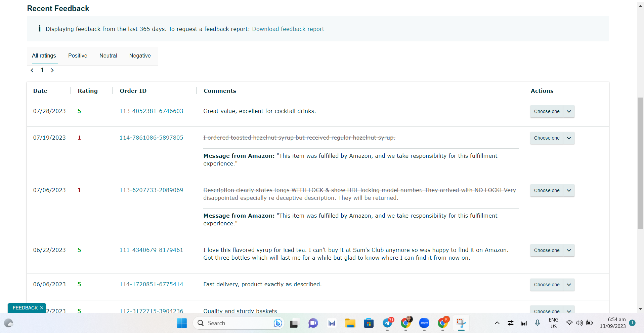Switch to the Negative feedback tab

click(x=140, y=55)
